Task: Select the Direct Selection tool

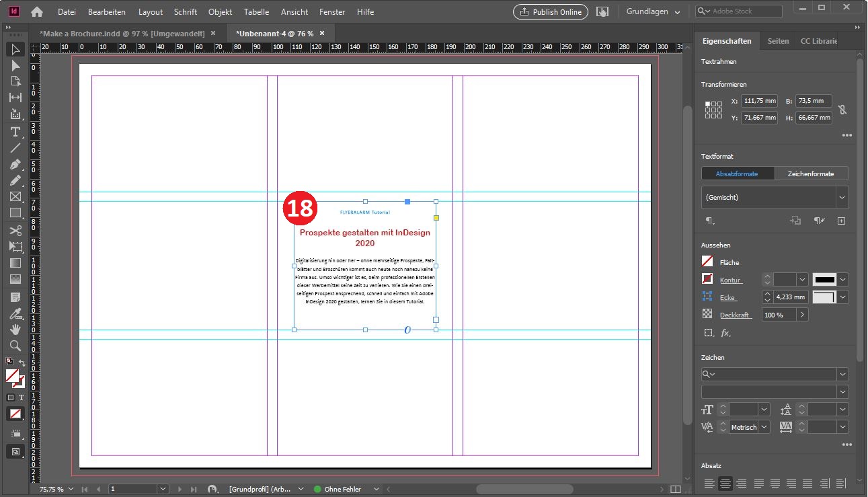Action: (x=15, y=65)
